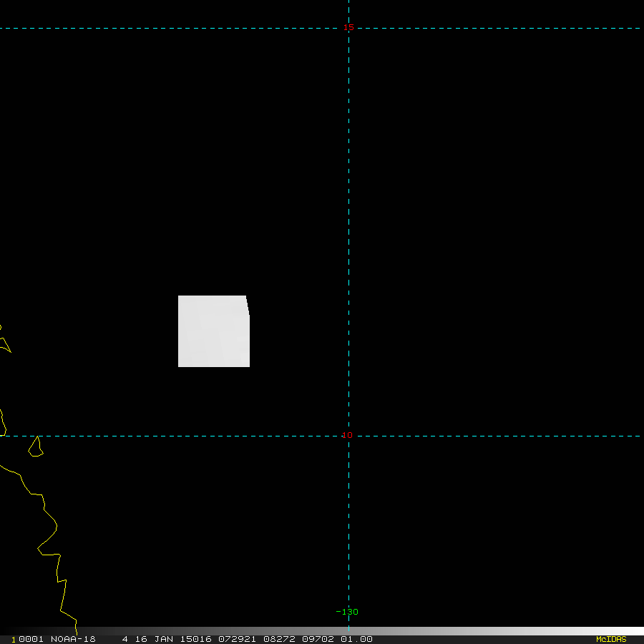Click the 09702 status value
Viewport: 644px width, 644px height.
[x=318, y=639]
